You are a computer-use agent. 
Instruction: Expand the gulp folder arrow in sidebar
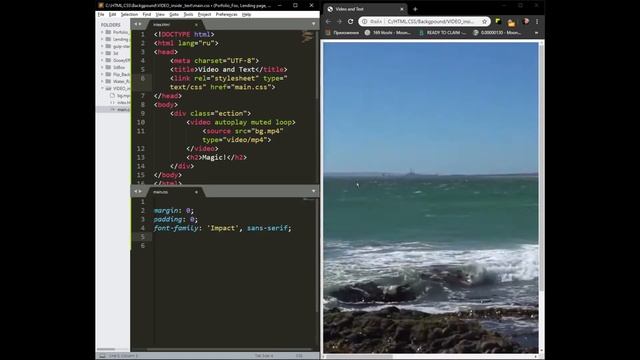pos(102,46)
